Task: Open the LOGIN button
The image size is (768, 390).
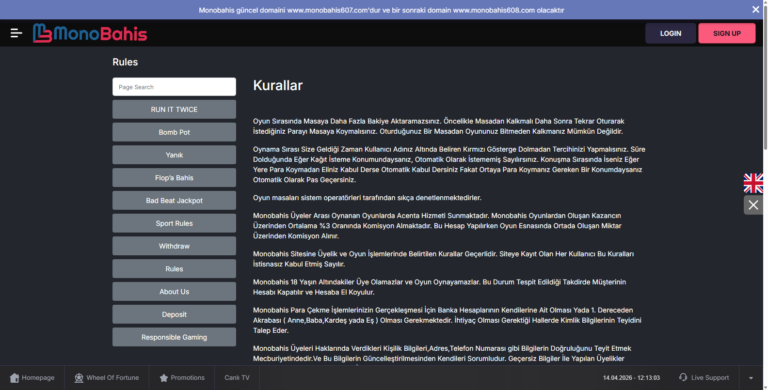Action: tap(670, 33)
